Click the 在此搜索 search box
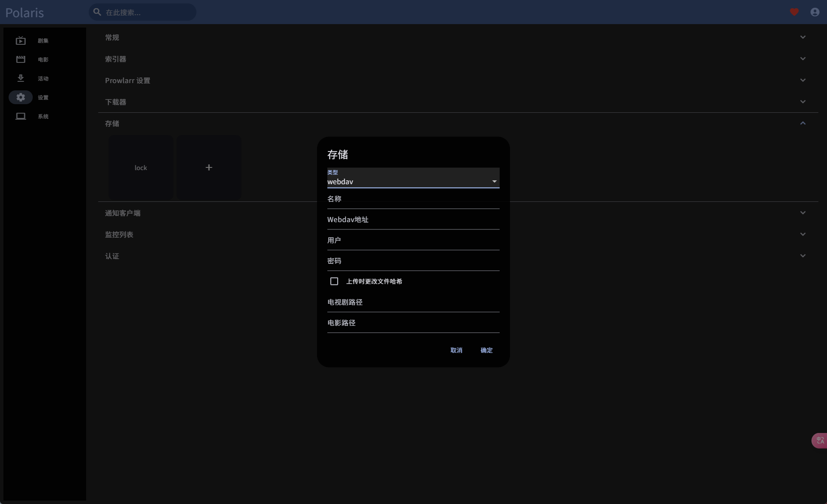 [x=143, y=12]
